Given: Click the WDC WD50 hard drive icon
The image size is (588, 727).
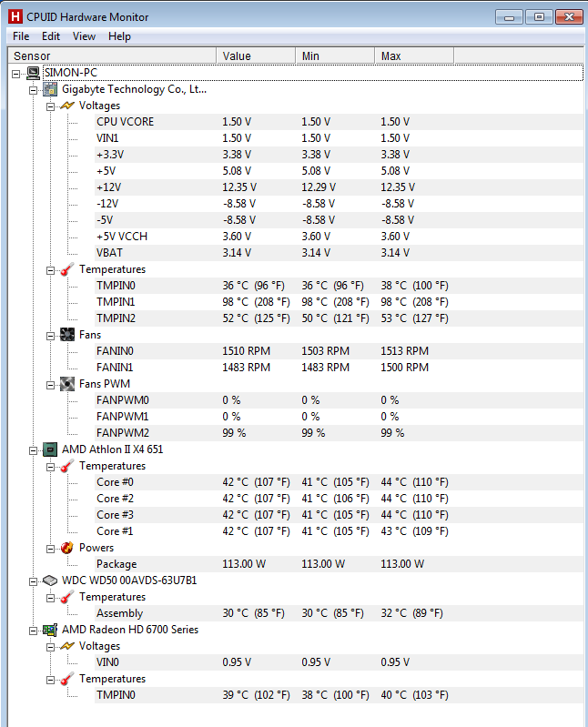Looking at the screenshot, I should [x=50, y=581].
